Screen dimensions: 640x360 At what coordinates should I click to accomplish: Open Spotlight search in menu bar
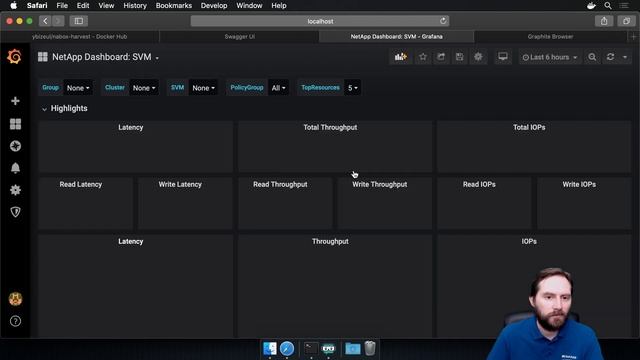pyautogui.click(x=608, y=6)
